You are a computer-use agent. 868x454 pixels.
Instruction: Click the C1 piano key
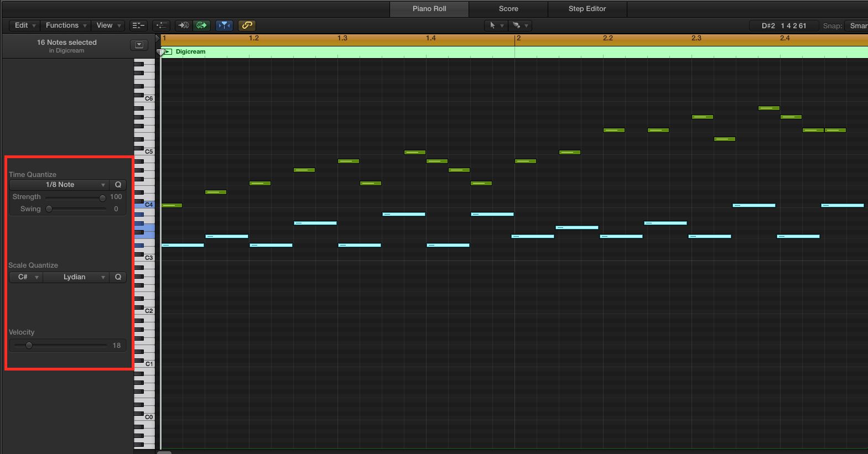pyautogui.click(x=149, y=364)
